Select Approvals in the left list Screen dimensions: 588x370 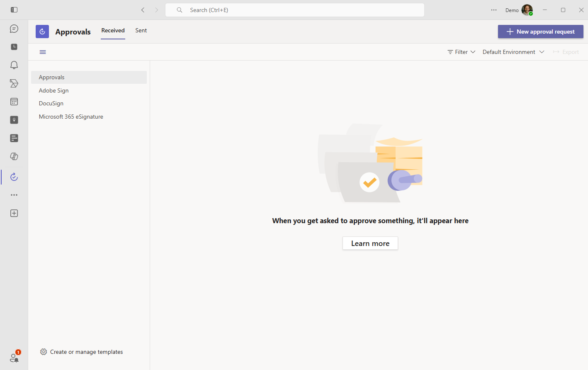(89, 77)
